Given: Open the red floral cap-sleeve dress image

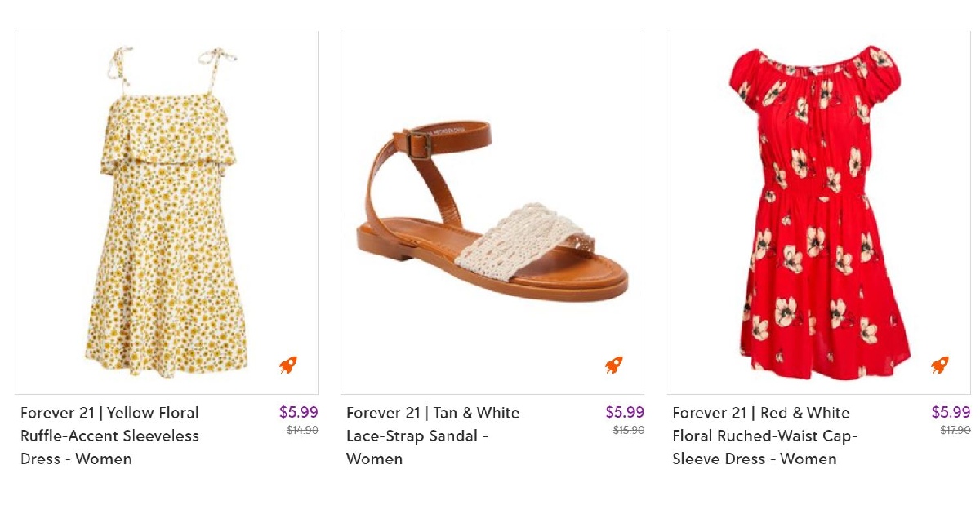Looking at the screenshot, I should (x=818, y=213).
